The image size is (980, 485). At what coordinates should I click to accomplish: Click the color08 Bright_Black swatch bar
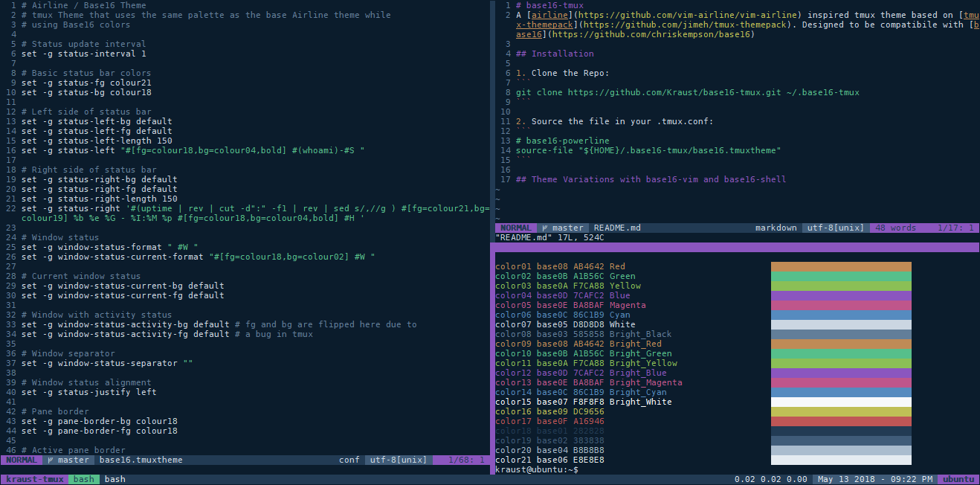tap(841, 334)
